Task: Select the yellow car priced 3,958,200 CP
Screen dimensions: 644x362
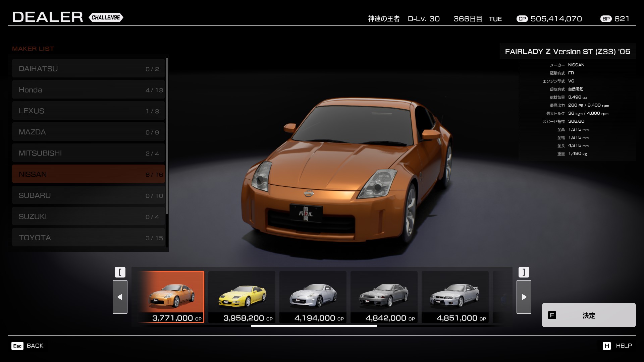Action: 242,297
